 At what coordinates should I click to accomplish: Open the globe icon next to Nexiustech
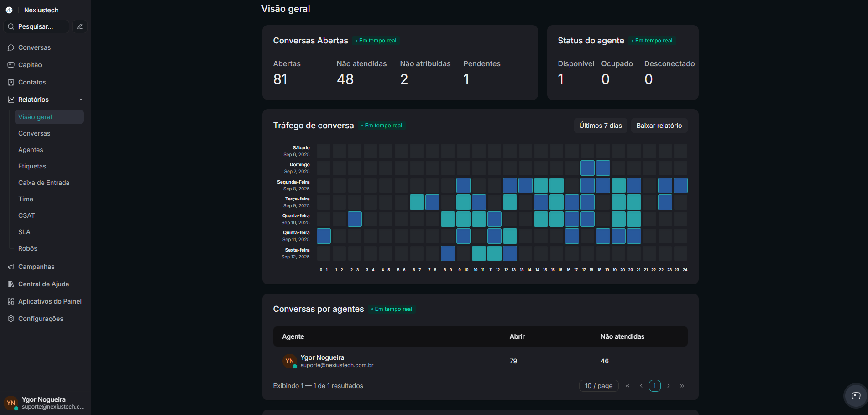pyautogui.click(x=9, y=10)
